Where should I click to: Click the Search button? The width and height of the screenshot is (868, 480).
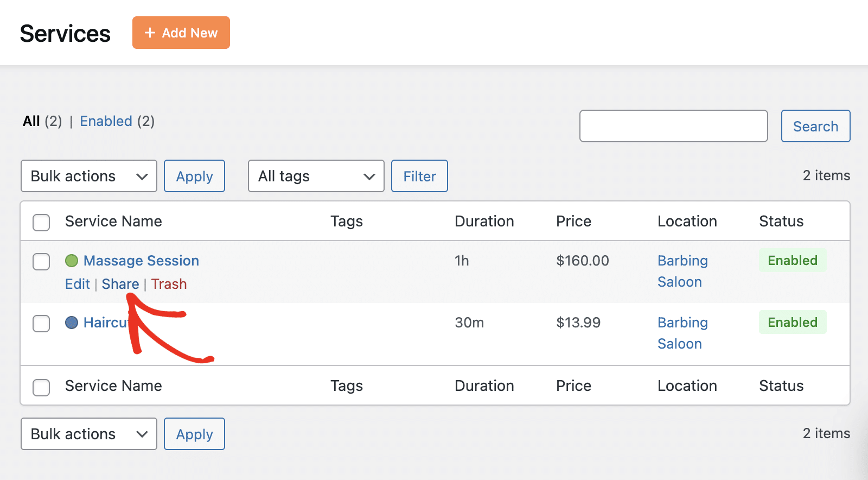[x=815, y=126]
